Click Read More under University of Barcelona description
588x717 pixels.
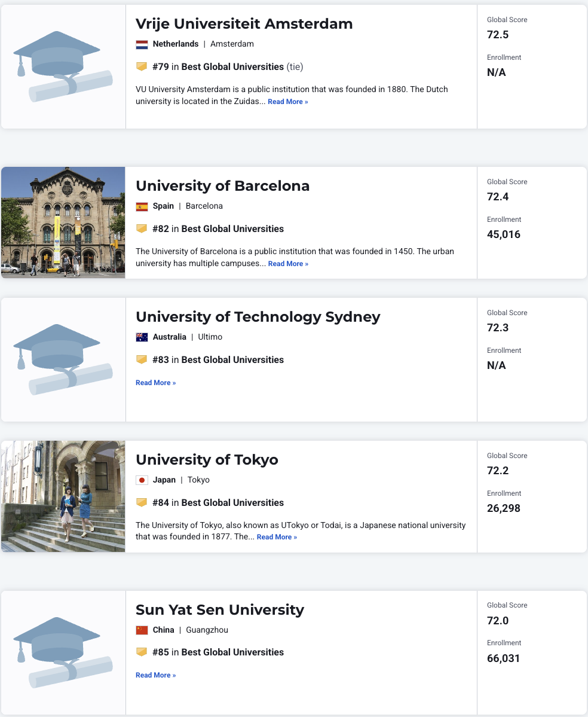pos(288,264)
